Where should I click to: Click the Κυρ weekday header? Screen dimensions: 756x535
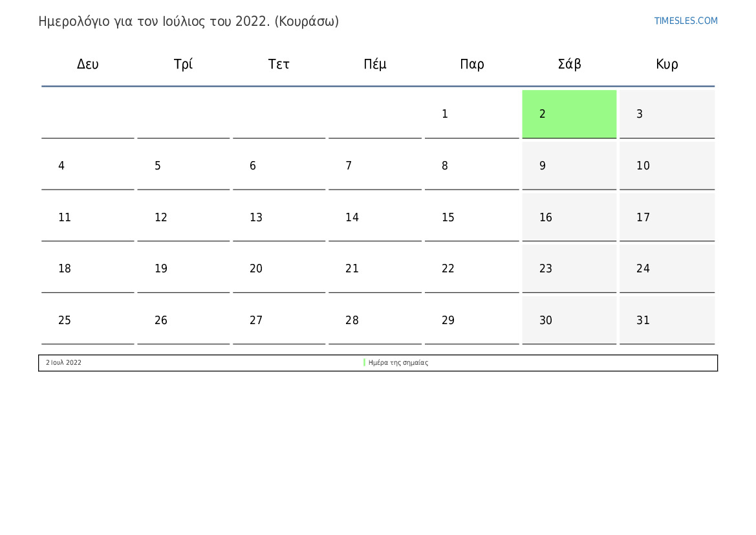(667, 64)
